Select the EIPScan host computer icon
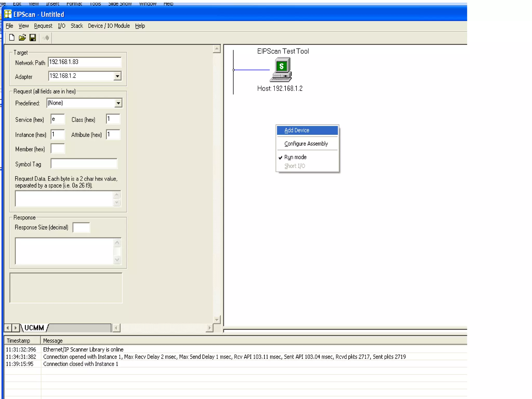Screen dimensions: 532x399 coord(281,70)
